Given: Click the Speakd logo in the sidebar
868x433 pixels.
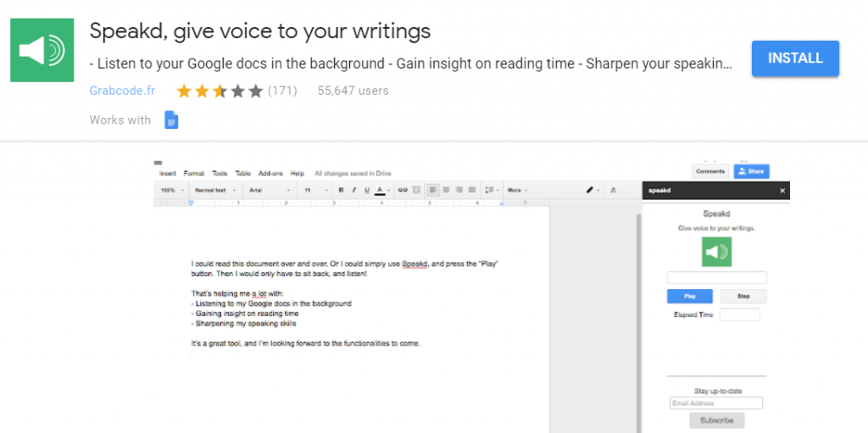Looking at the screenshot, I should 717,252.
